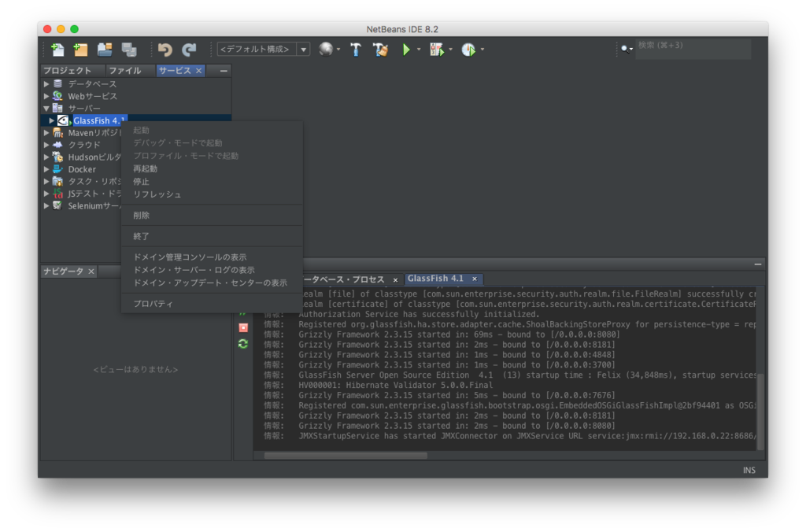Choose ドメイン・サーバー・ログの表示 menu item
This screenshot has height=532, width=806.
212,270
